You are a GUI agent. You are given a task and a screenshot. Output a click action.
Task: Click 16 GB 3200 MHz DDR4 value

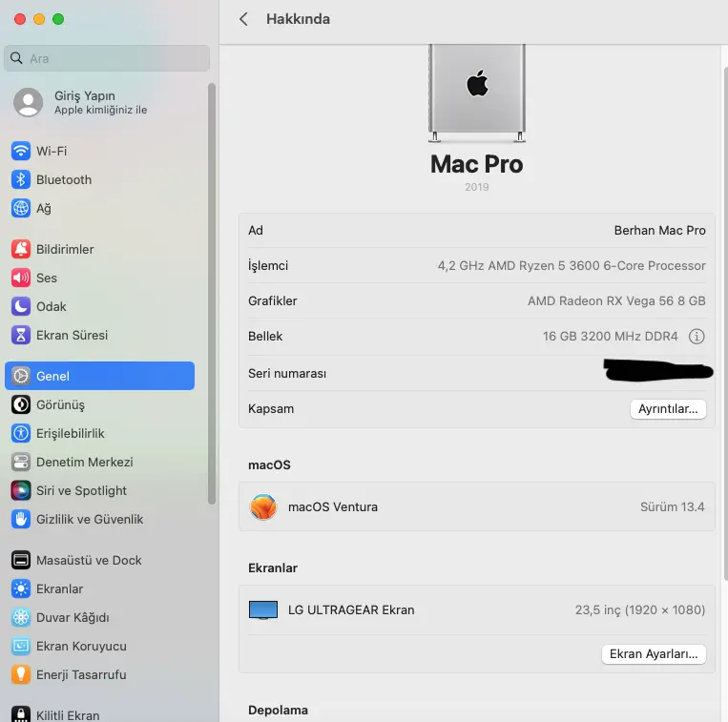coord(610,336)
